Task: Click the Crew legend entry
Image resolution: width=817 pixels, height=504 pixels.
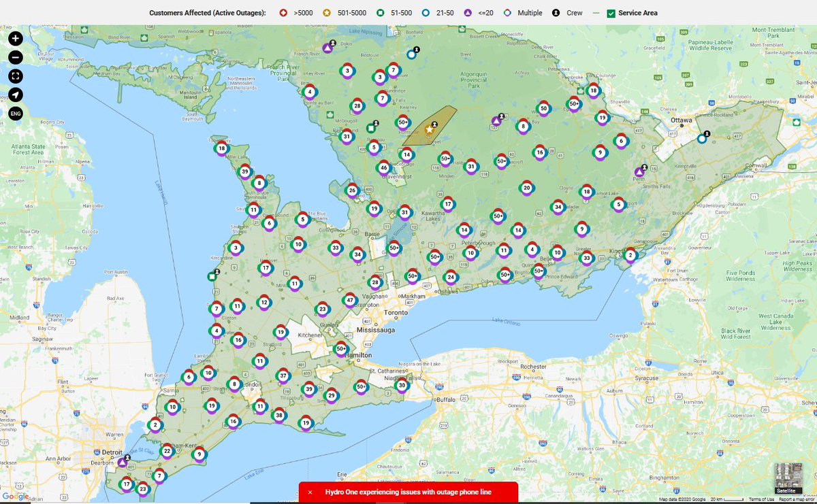Action: click(x=568, y=13)
